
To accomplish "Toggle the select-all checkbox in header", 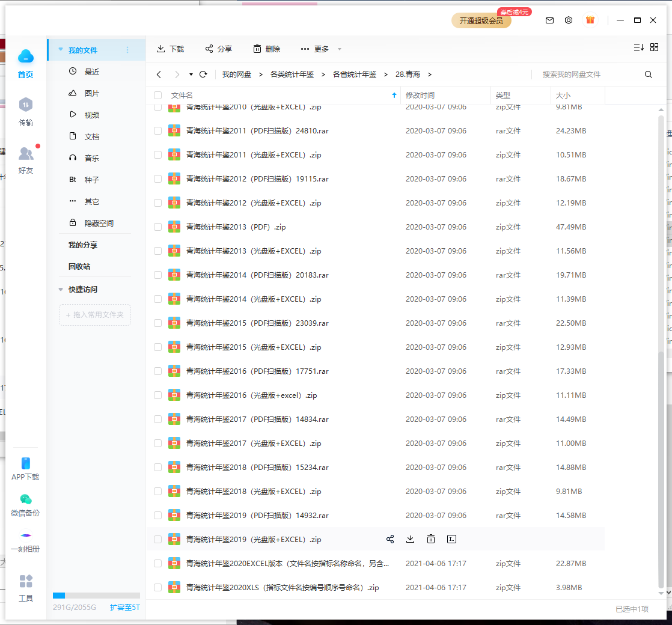I will tap(157, 96).
